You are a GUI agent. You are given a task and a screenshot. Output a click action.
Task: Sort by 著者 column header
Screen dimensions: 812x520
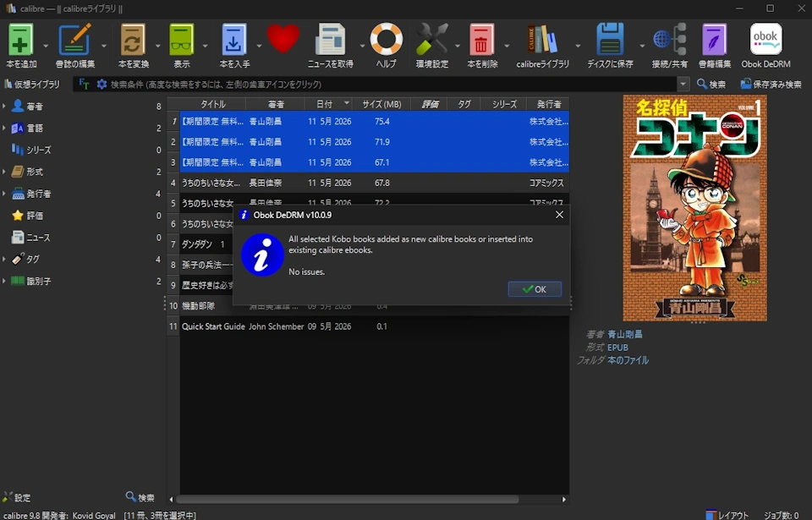pyautogui.click(x=276, y=104)
